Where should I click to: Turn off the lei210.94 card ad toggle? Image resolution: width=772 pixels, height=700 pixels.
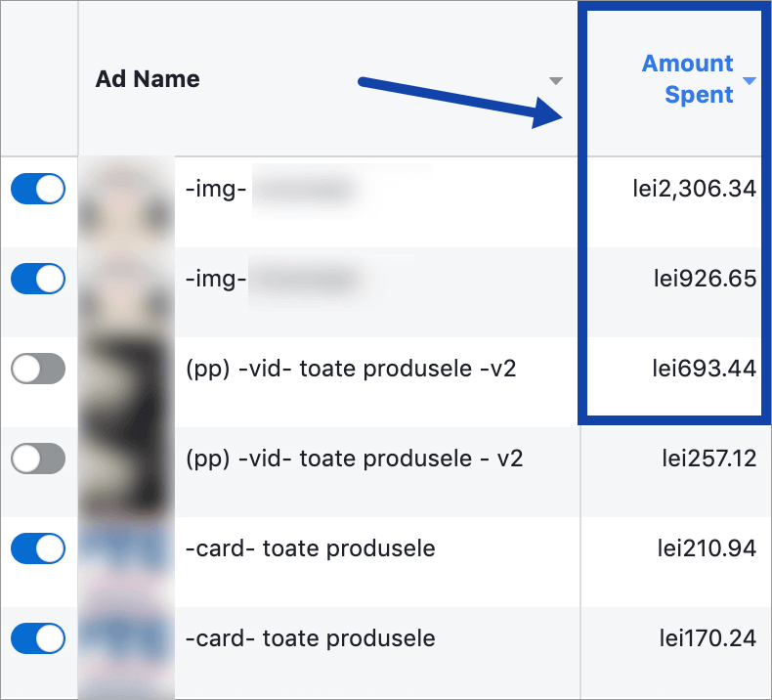pyautogui.click(x=38, y=548)
